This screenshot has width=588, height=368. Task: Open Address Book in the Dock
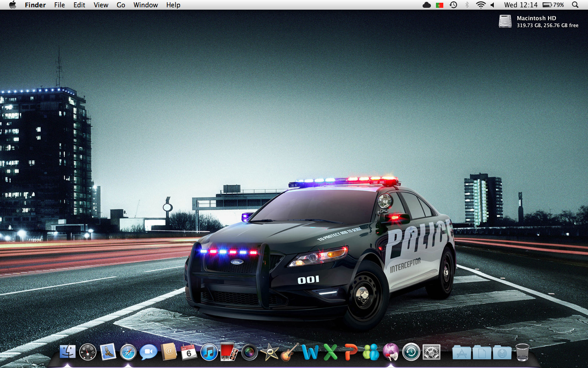pos(169,352)
